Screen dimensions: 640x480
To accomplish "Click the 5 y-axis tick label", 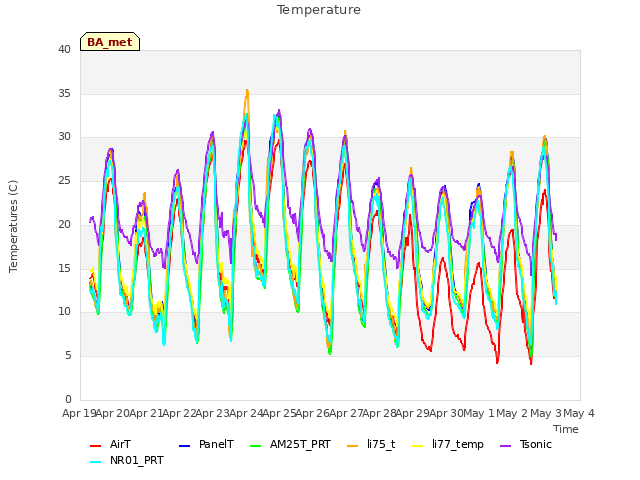I will point(68,356).
